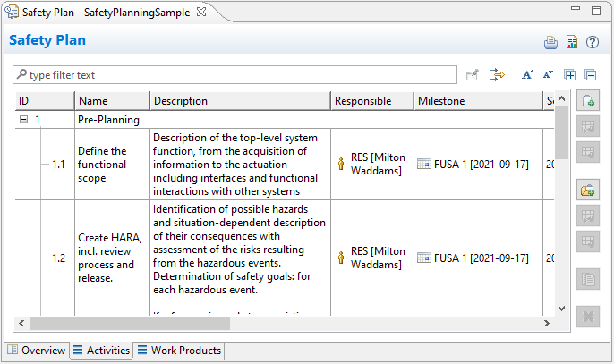
Task: Select the Activities tab
Action: (101, 351)
